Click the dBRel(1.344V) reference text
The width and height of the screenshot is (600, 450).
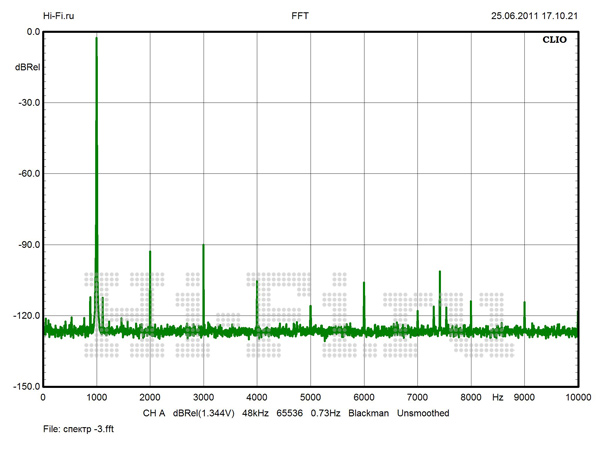[x=205, y=413]
